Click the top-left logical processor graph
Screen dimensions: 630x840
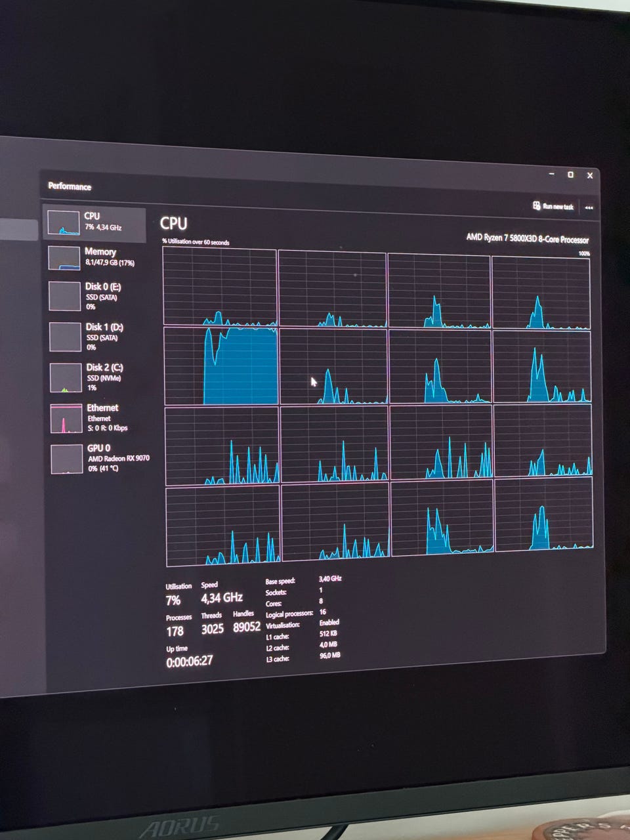pos(220,287)
